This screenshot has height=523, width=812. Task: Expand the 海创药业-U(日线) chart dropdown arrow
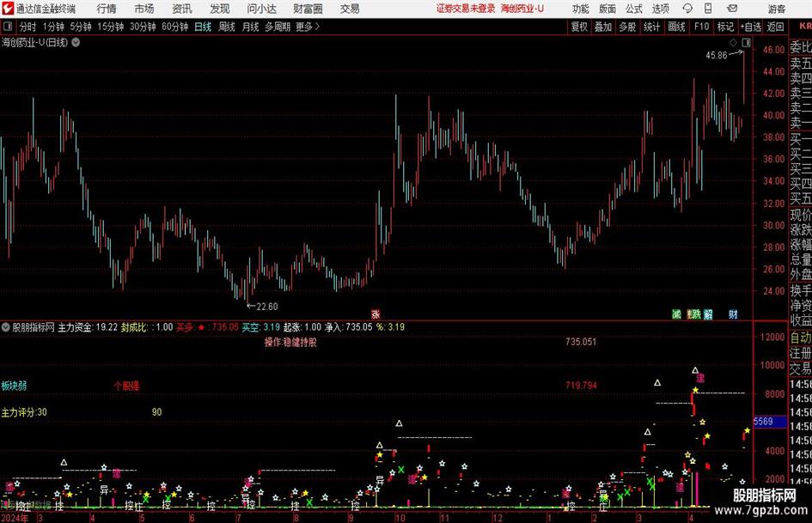76,42
